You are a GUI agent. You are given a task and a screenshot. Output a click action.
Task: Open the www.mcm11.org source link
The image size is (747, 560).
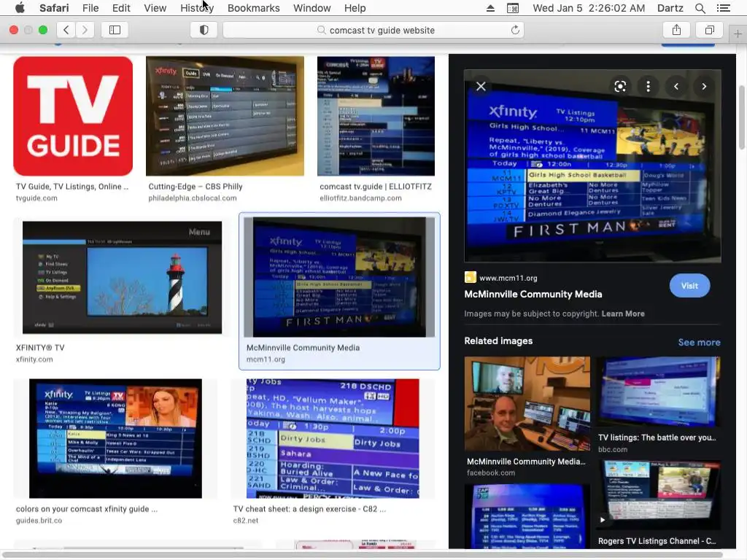[508, 278]
